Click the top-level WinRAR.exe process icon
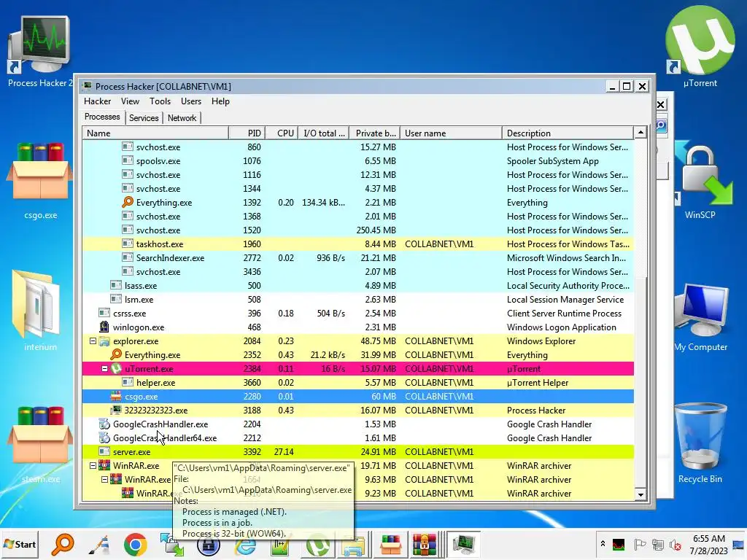 [104, 466]
